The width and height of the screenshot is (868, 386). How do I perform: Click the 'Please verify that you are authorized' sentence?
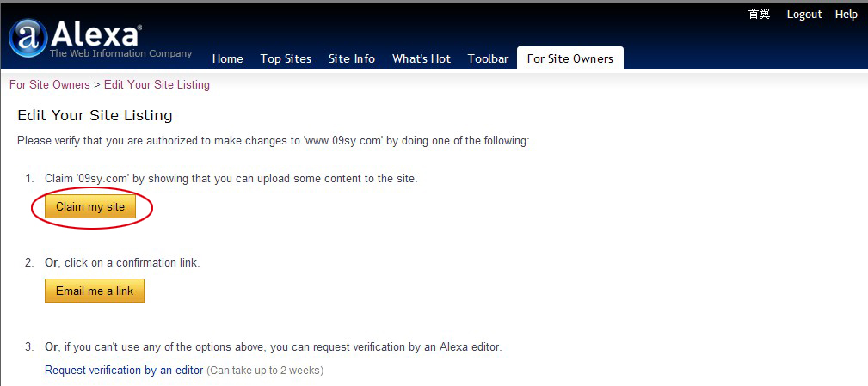click(274, 140)
